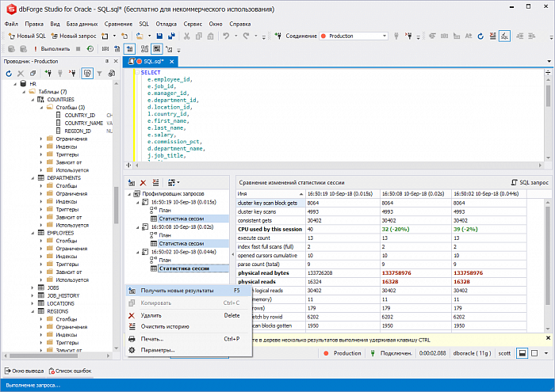Click the plug icon beside Подключен. in status bar
This screenshot has width=555, height=392.
(373, 353)
